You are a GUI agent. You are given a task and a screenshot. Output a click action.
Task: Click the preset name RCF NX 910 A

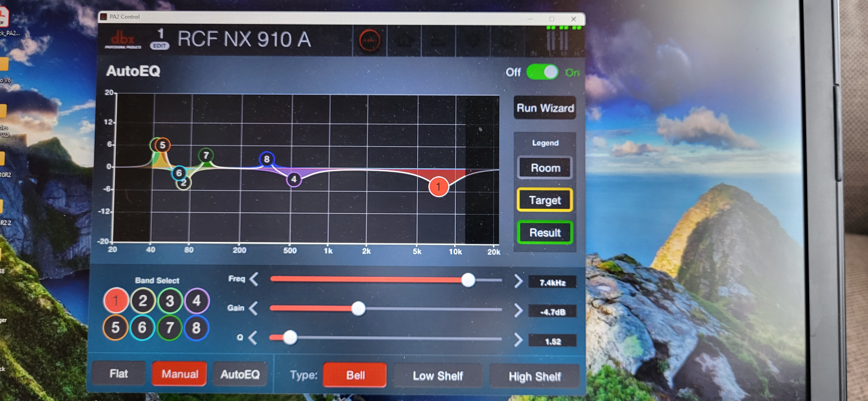(x=244, y=39)
